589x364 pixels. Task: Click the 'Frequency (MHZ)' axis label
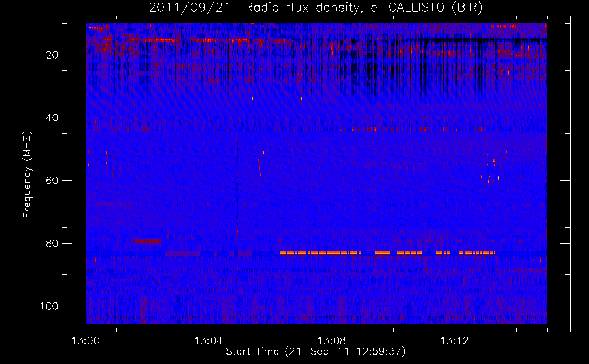(27, 174)
